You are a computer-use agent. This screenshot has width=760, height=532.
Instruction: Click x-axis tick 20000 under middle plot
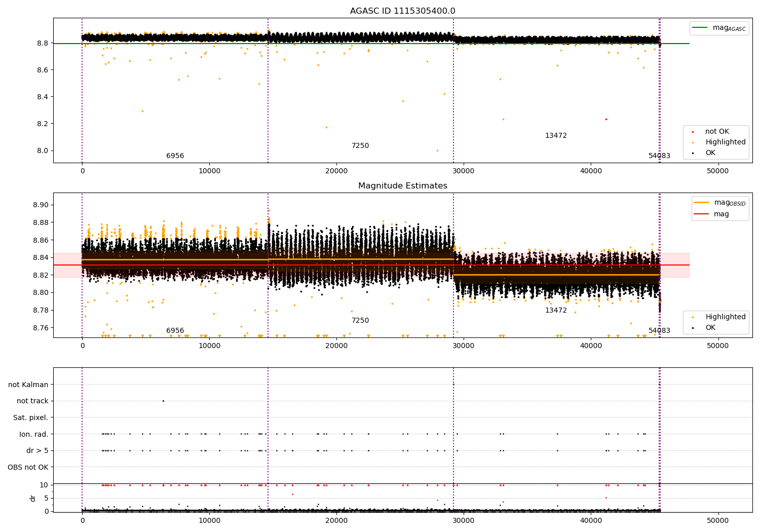coord(336,346)
